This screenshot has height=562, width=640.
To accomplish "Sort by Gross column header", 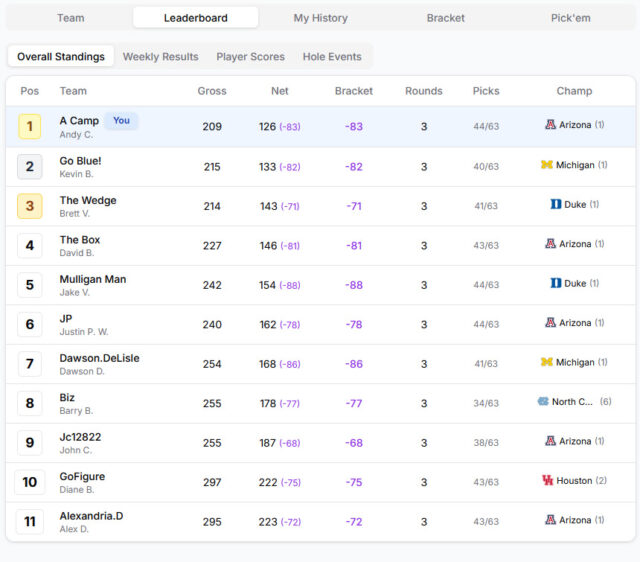I will pyautogui.click(x=212, y=91).
